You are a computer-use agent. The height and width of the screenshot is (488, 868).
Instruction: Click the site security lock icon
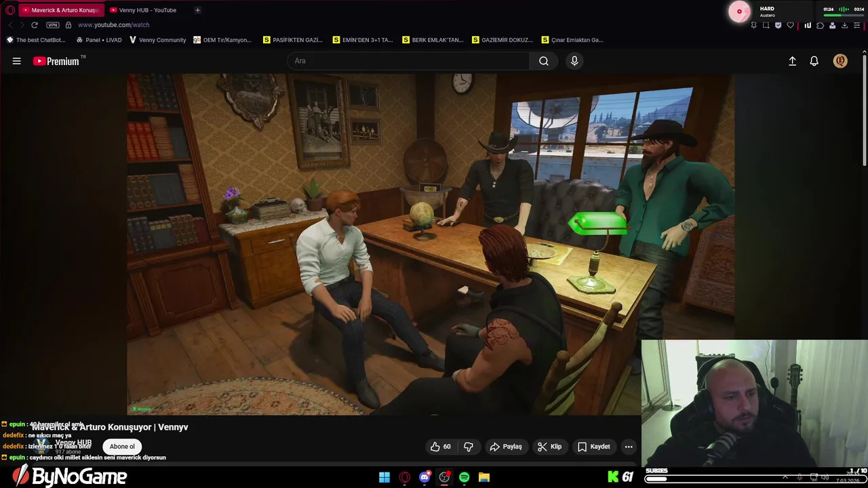[68, 25]
